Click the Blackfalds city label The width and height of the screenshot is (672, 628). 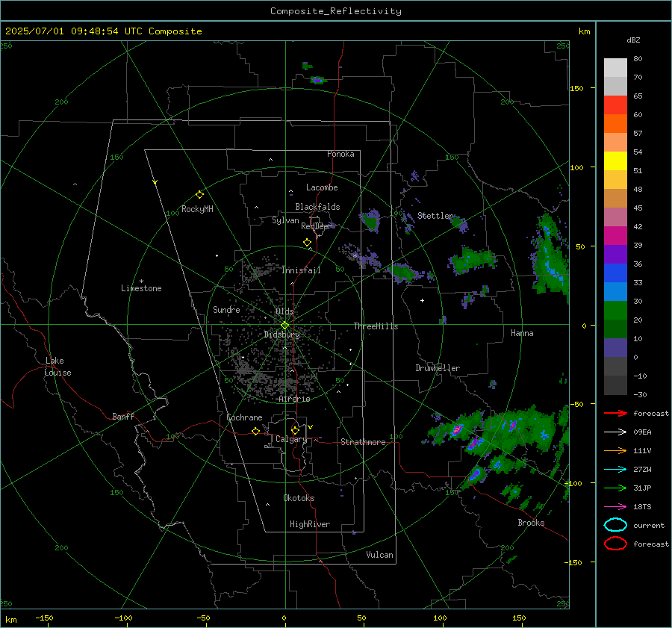coord(317,207)
